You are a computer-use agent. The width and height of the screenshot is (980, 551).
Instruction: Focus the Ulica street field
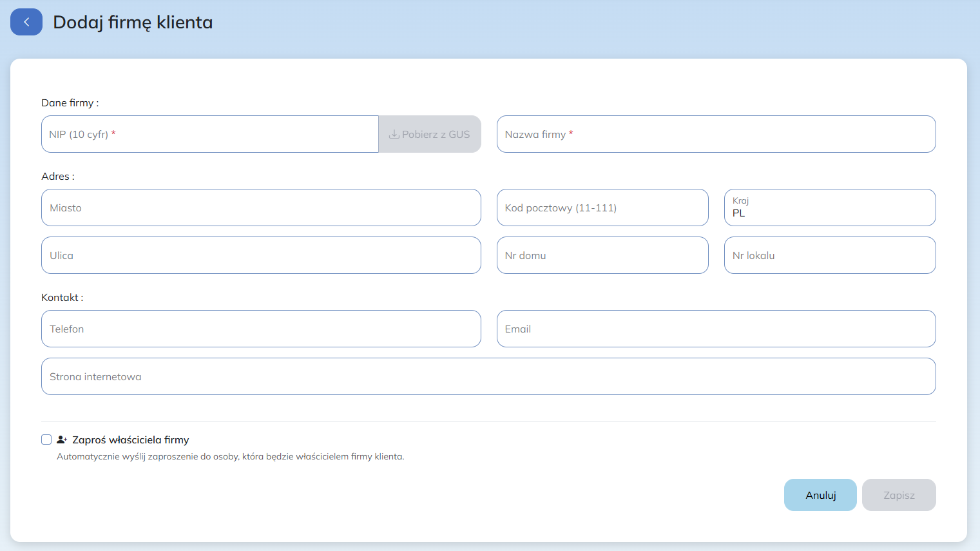261,255
